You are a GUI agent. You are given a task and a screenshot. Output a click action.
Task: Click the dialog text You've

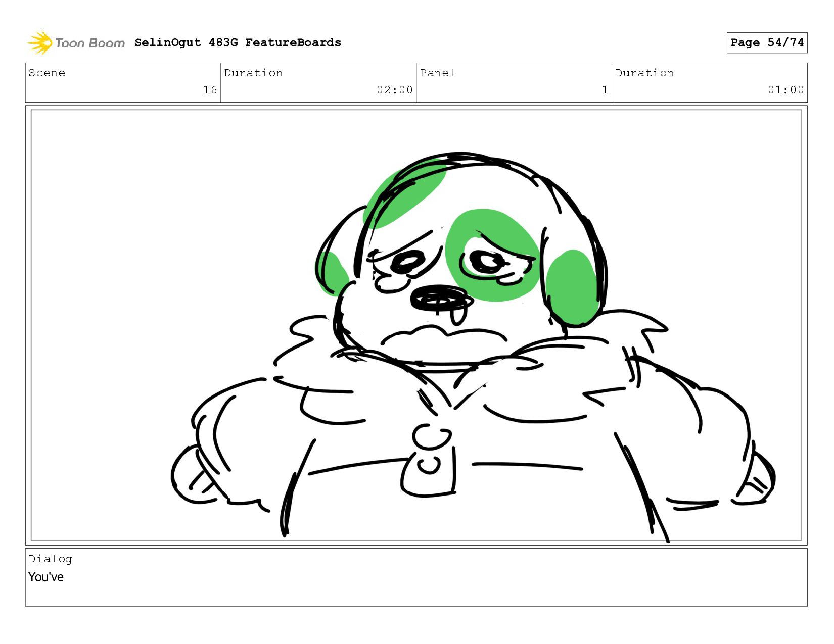(46, 577)
